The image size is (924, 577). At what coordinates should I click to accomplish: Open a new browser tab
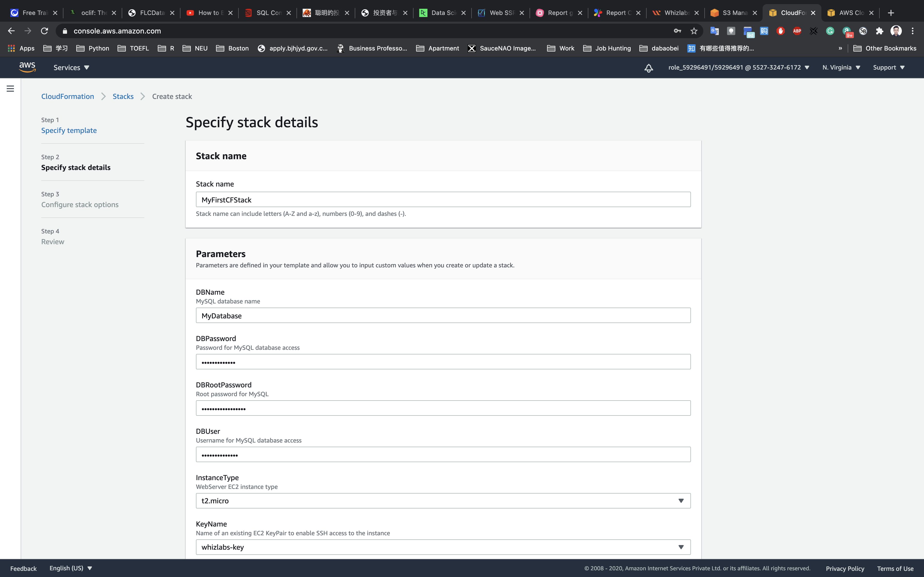891,13
